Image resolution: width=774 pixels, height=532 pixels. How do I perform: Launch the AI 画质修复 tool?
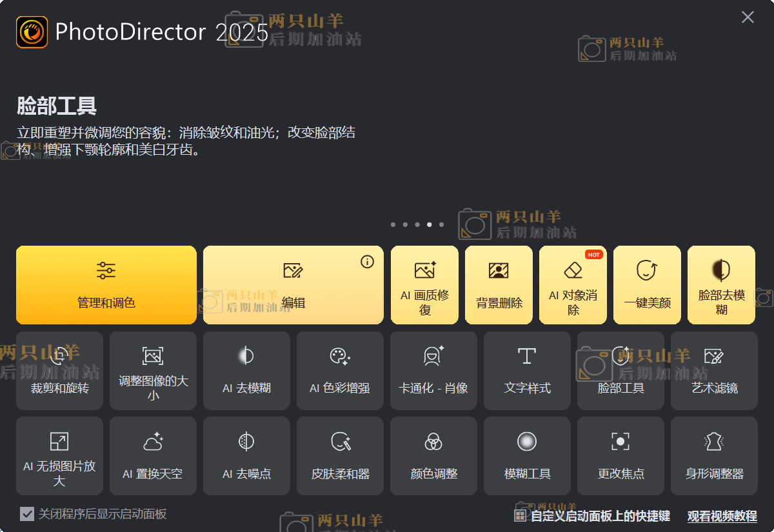click(x=424, y=284)
